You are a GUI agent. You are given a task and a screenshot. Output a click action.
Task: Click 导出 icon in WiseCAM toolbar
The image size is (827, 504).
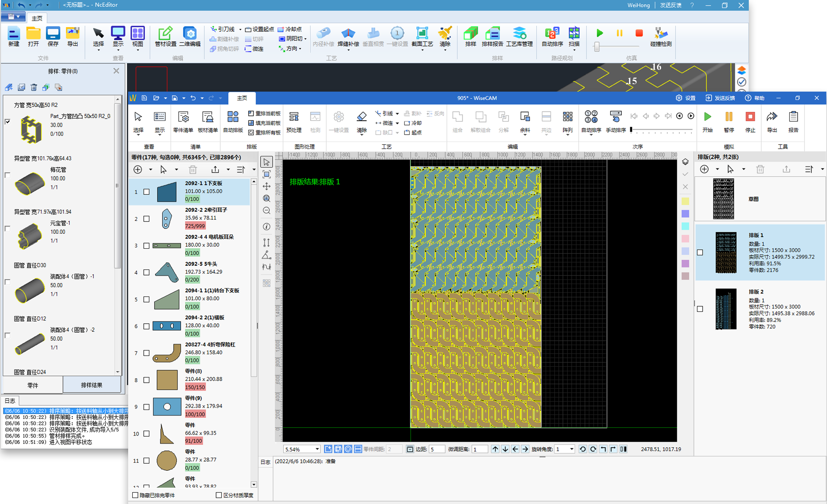tap(771, 121)
